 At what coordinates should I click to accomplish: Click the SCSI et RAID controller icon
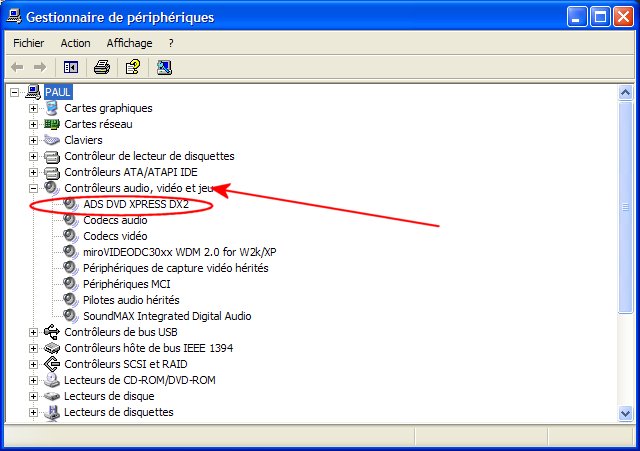pyautogui.click(x=52, y=364)
